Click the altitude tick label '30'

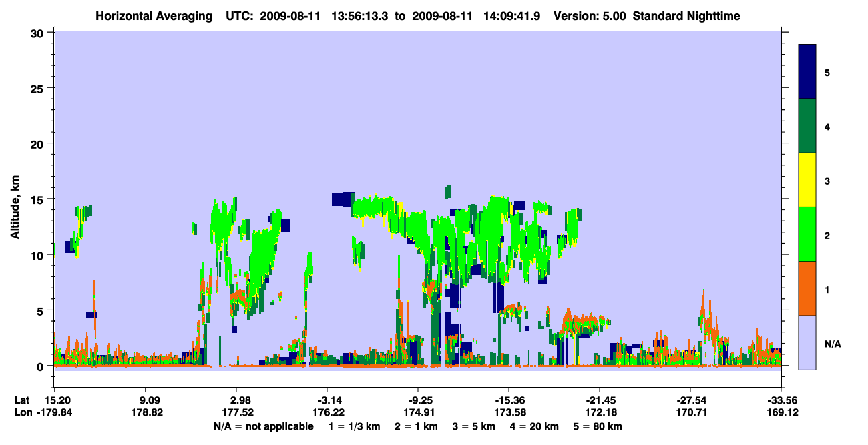click(x=38, y=33)
